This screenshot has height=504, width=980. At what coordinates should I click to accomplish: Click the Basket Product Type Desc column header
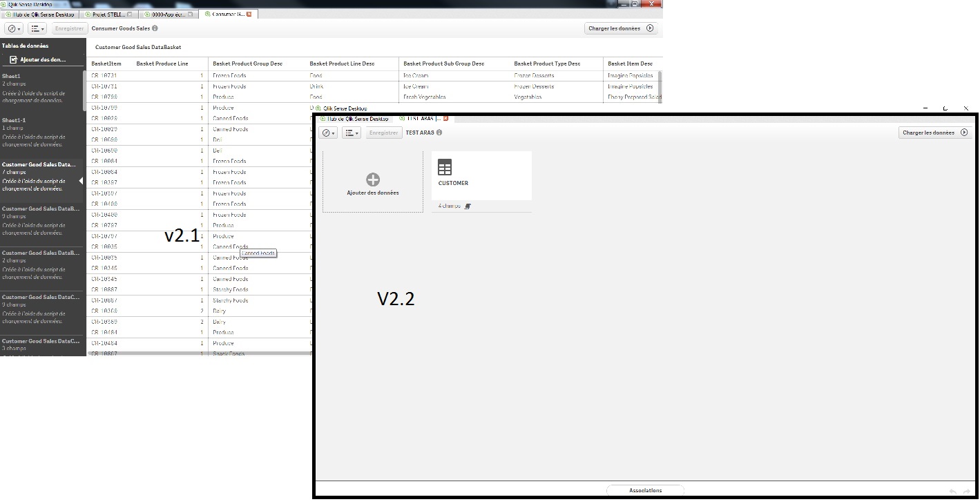pyautogui.click(x=547, y=64)
